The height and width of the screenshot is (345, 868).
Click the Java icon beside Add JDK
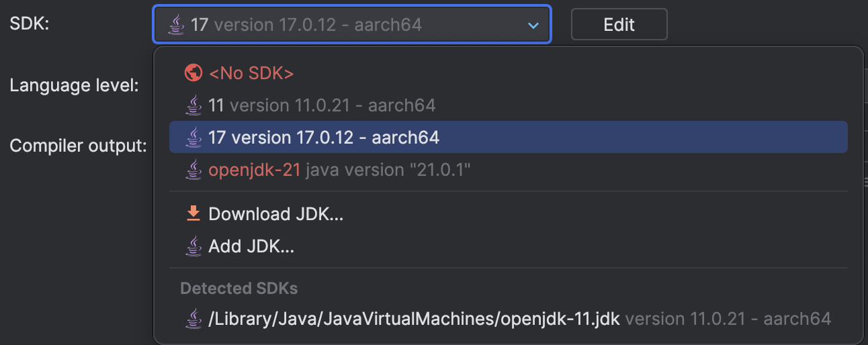(x=193, y=246)
